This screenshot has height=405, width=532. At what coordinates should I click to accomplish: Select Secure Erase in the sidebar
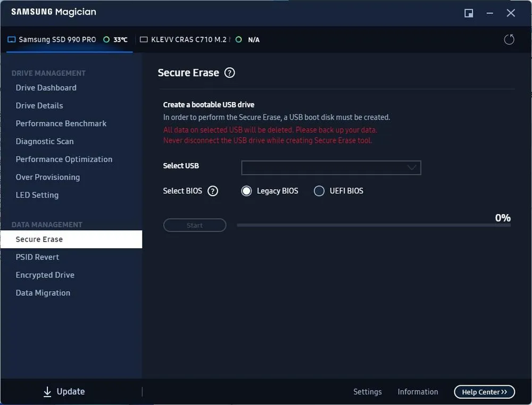coord(71,239)
